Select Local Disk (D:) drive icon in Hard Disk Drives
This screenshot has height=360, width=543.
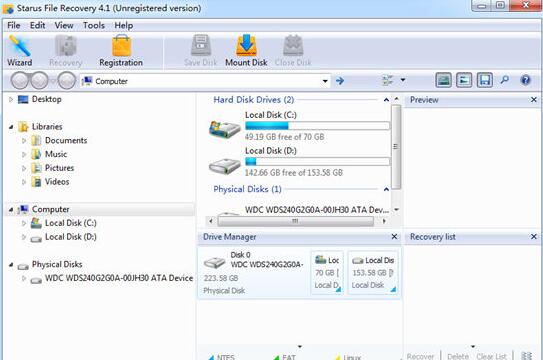(224, 166)
